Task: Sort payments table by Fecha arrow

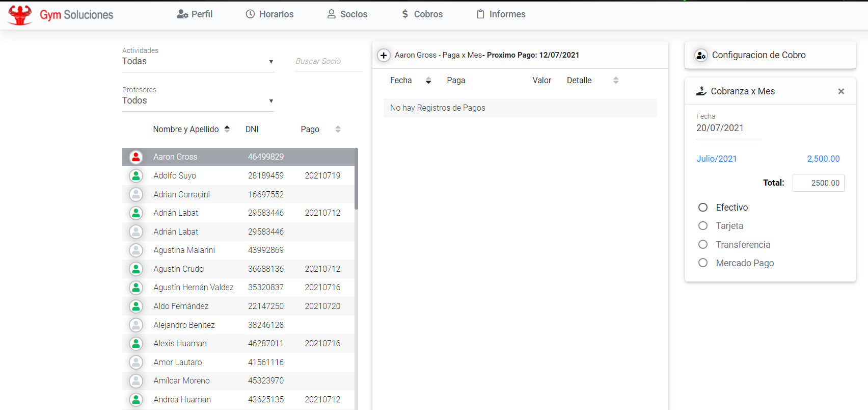Action: [428, 81]
